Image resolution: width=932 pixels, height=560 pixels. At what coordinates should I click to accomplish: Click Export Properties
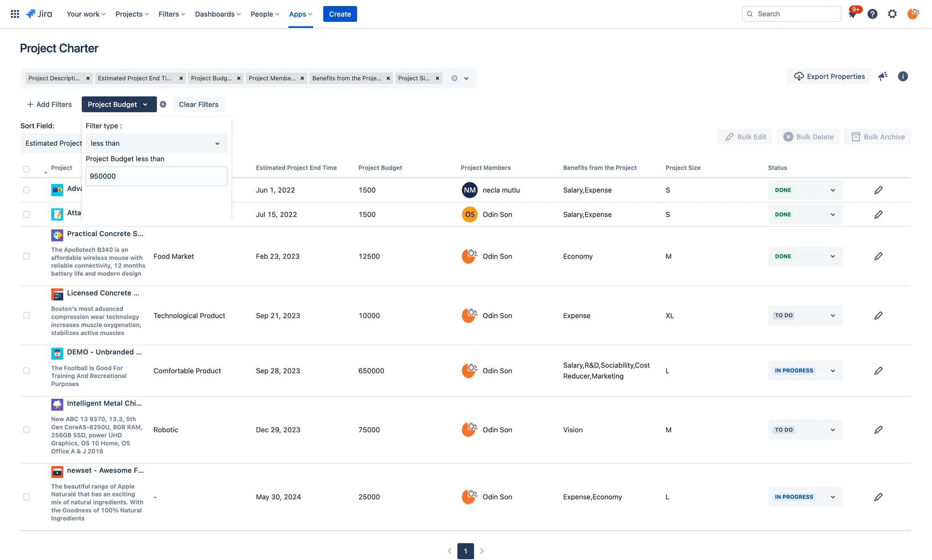pyautogui.click(x=829, y=76)
